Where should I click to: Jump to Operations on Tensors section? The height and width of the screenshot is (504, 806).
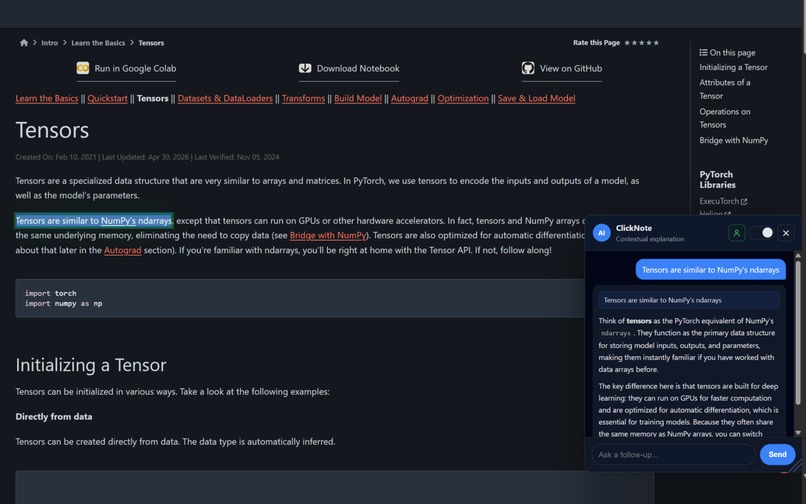(725, 118)
